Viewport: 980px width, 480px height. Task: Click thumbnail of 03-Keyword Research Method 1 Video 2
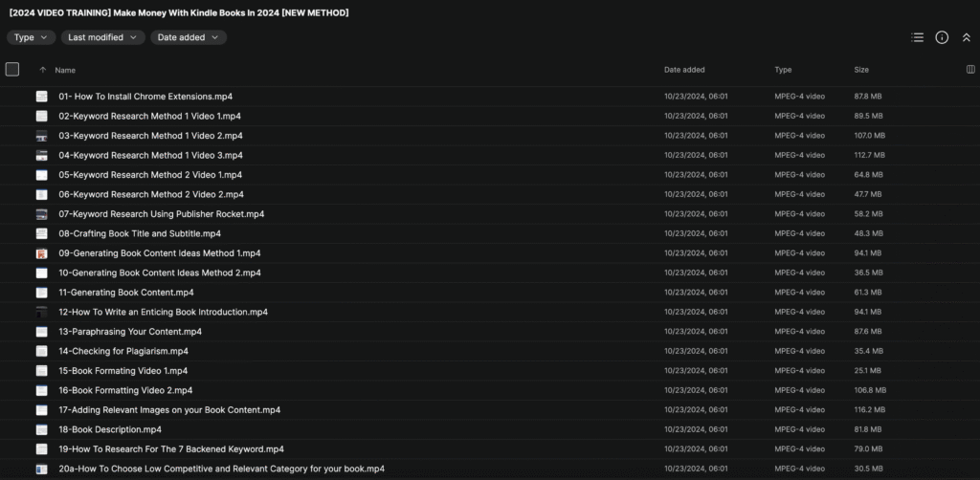42,136
